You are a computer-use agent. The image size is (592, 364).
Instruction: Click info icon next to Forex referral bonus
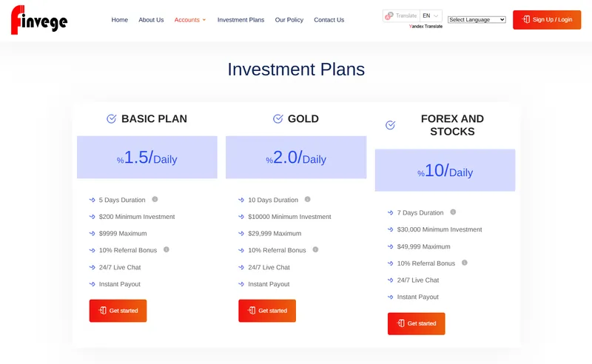[x=465, y=263]
